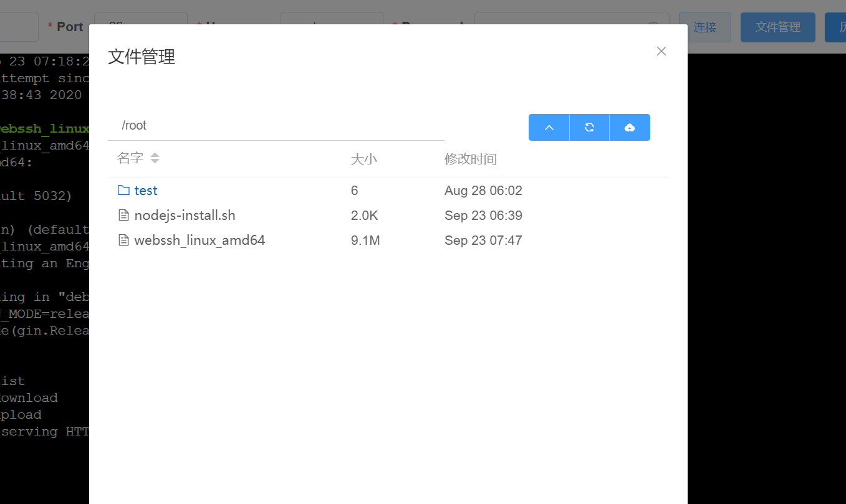Go up to the parent directory
The height and width of the screenshot is (504, 846).
[x=549, y=127]
